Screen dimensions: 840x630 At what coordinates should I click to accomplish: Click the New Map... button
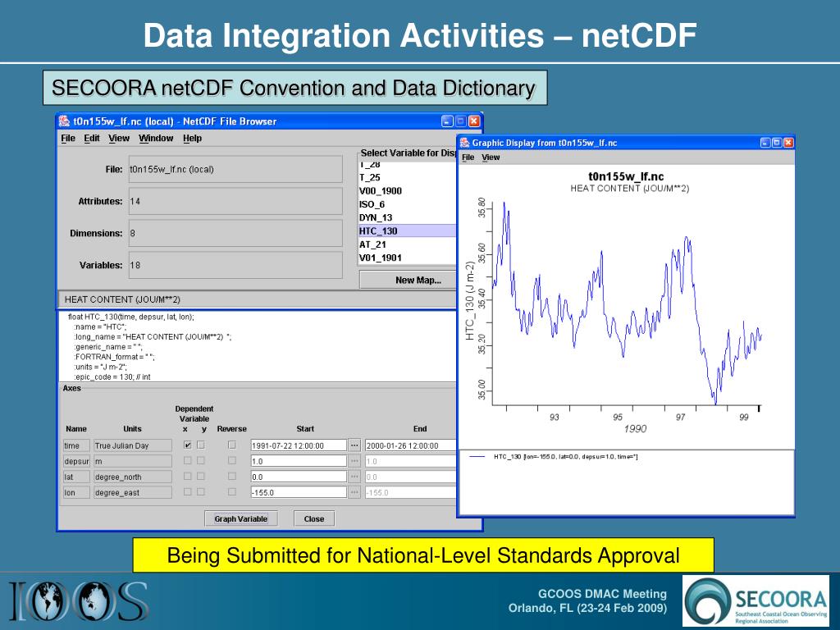coord(409,281)
